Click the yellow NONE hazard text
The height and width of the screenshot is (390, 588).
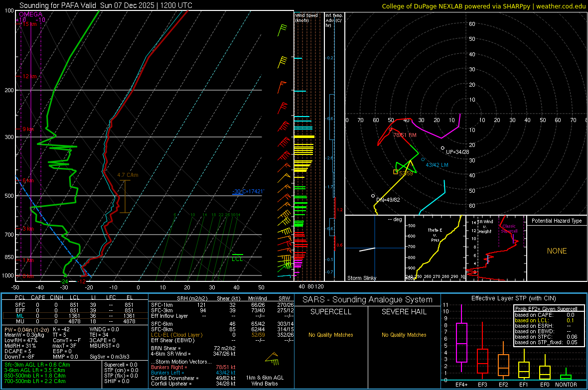coord(557,251)
